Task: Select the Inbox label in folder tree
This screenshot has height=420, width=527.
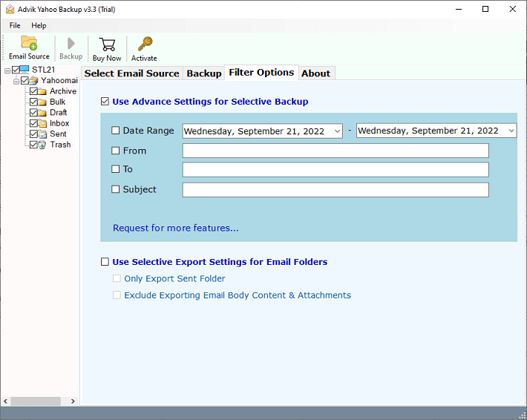Action: 59,123
